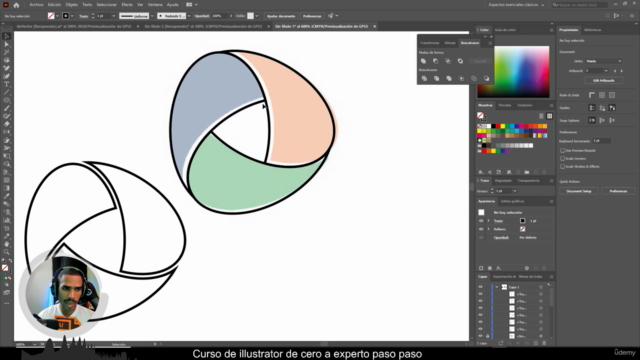Open the Swatch Libraries menu icon
This screenshot has height=360, width=640.
tap(481, 172)
